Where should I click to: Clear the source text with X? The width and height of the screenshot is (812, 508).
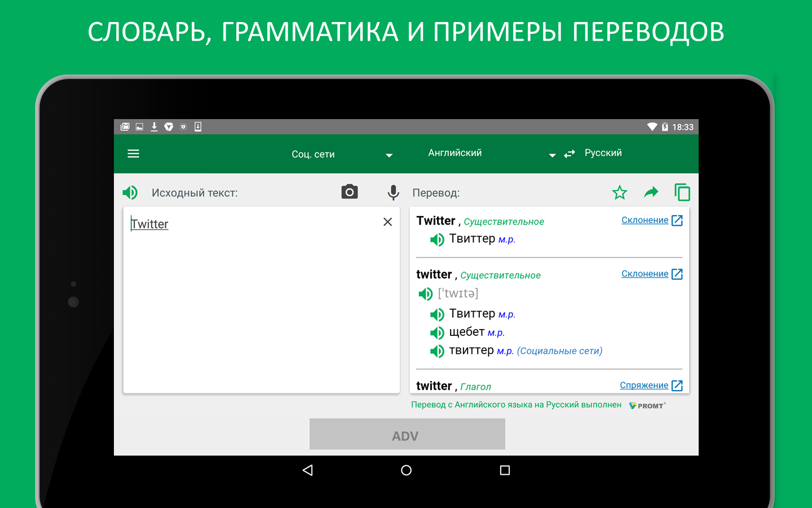click(387, 222)
